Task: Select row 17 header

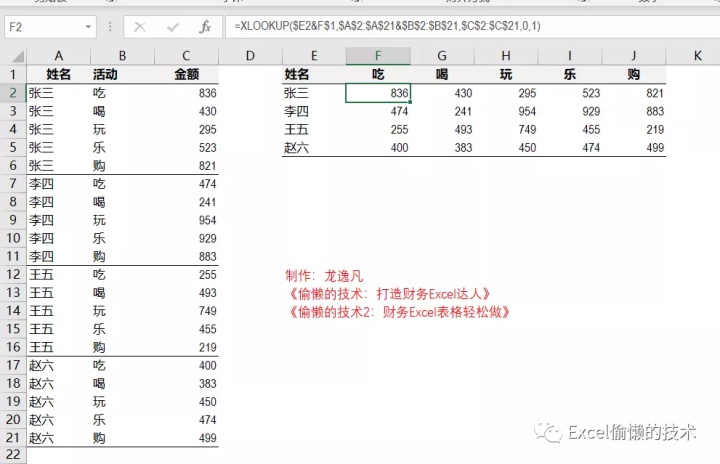Action: tap(13, 365)
